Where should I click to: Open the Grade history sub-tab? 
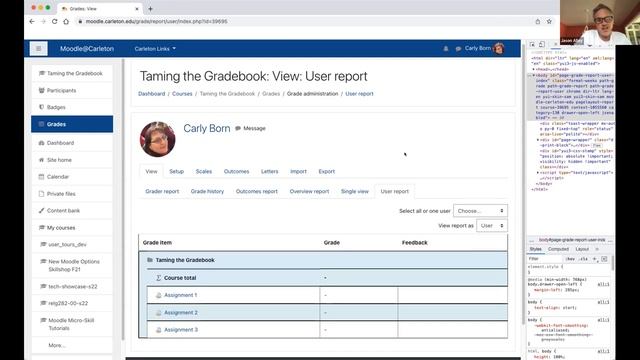pos(207,191)
